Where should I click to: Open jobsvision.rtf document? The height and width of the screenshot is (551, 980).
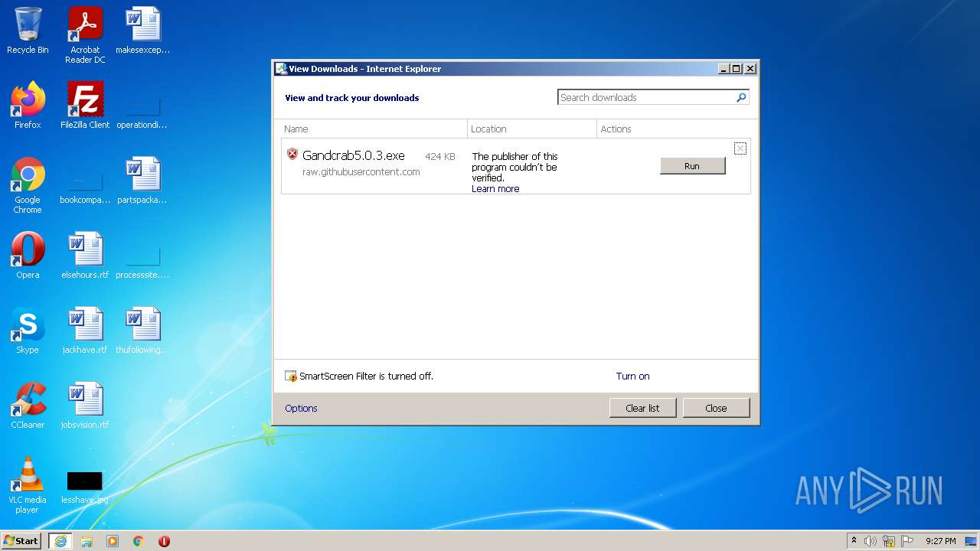tap(85, 406)
